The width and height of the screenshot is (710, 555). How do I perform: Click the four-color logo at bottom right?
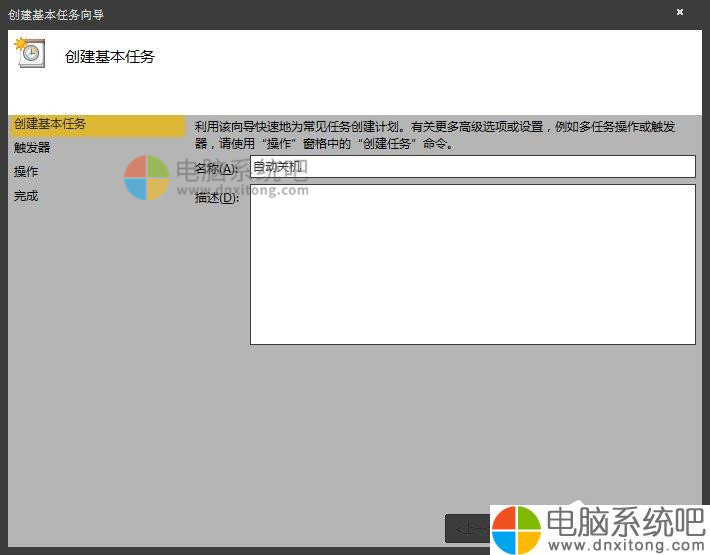(x=517, y=528)
